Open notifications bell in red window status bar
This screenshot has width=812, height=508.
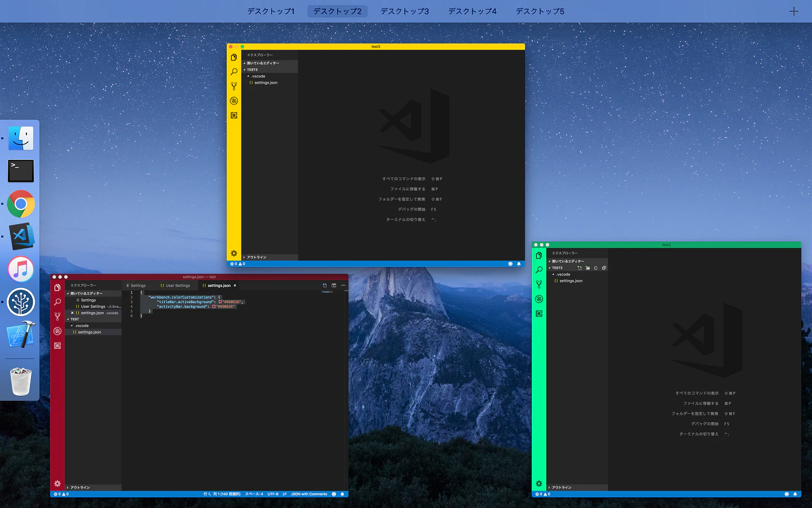[x=342, y=494]
